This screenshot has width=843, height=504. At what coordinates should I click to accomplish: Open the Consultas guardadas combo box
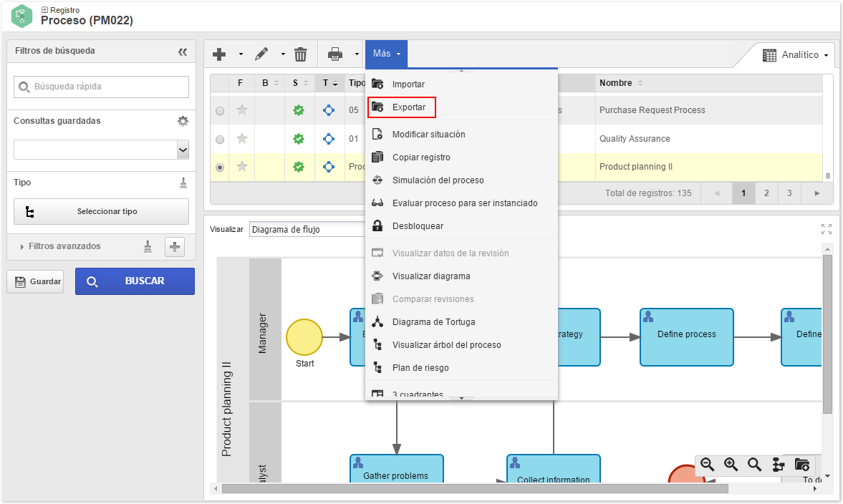101,150
